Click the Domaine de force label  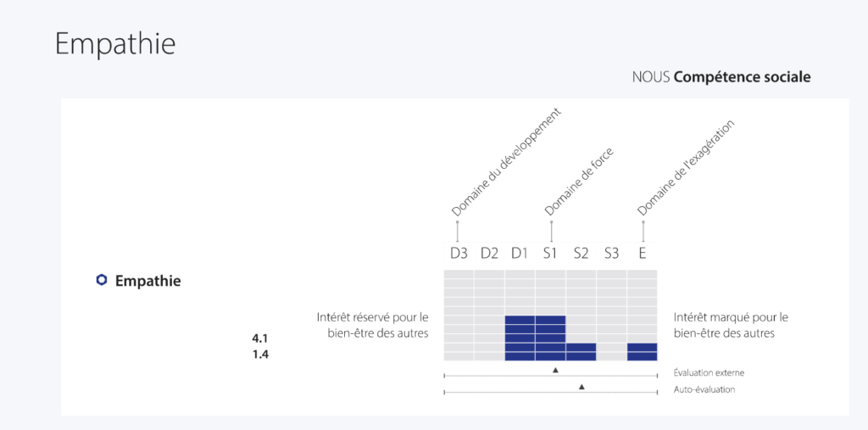pos(578,181)
